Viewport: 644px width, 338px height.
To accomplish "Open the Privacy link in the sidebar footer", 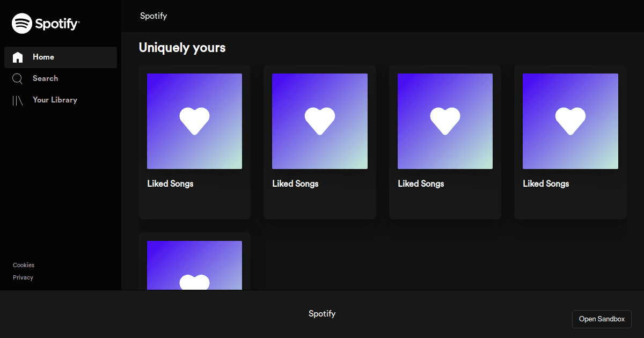I will (x=23, y=277).
